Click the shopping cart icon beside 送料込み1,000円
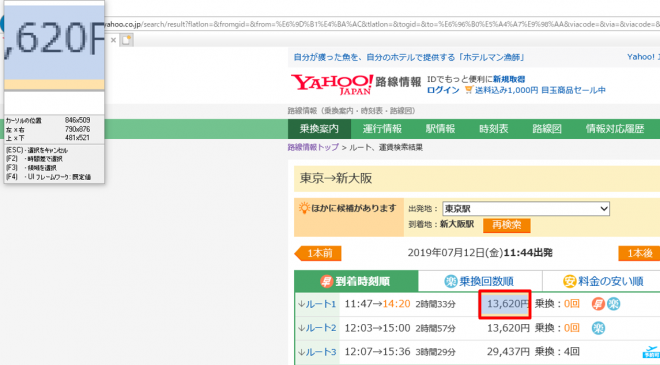The height and width of the screenshot is (365, 660). click(468, 89)
